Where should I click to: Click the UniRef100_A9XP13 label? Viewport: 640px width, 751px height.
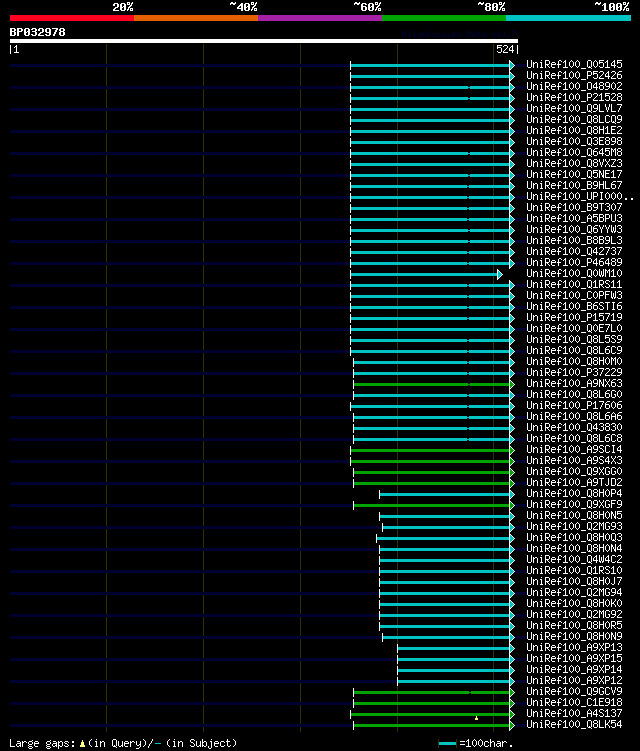click(x=574, y=648)
